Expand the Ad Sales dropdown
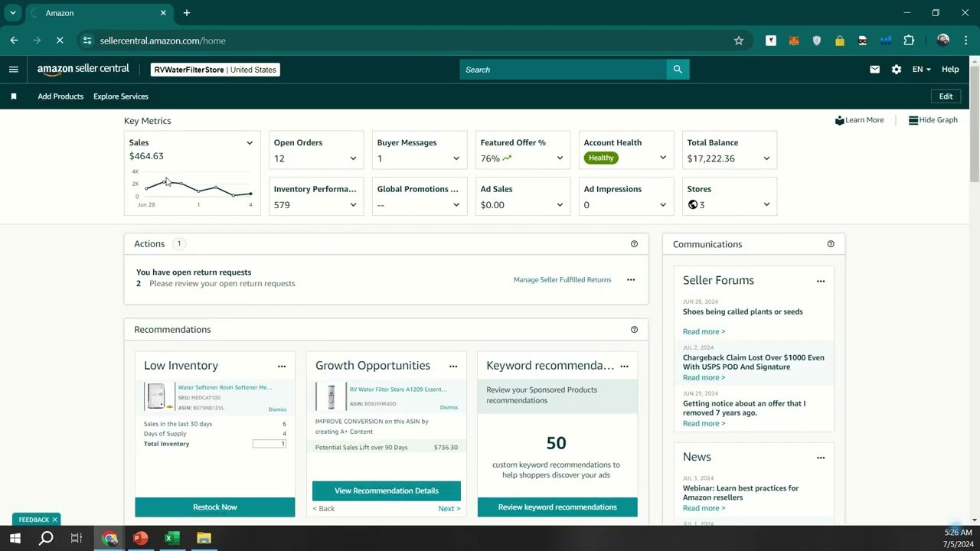 point(560,205)
